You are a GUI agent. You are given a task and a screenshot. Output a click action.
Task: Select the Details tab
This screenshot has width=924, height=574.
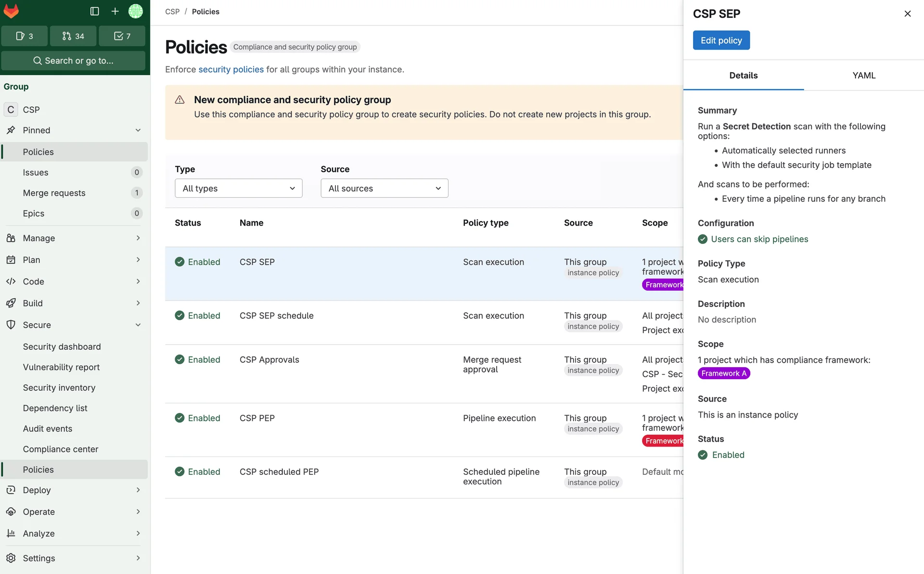pyautogui.click(x=743, y=76)
